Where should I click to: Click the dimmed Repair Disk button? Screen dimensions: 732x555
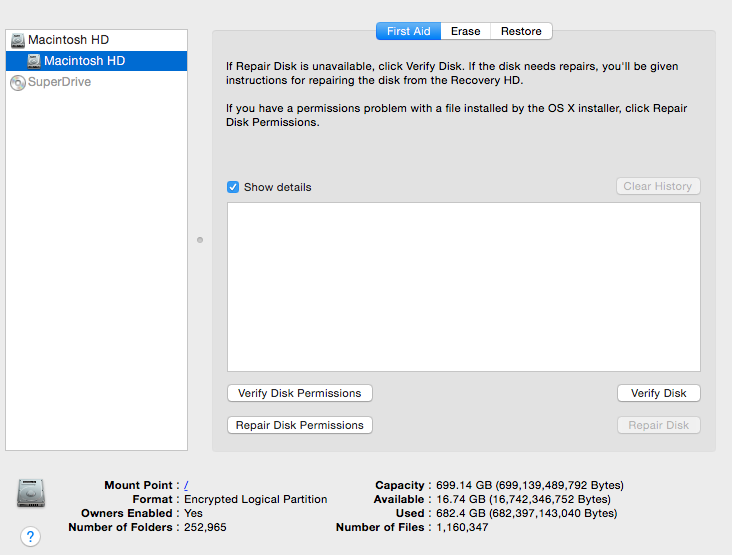pos(659,425)
